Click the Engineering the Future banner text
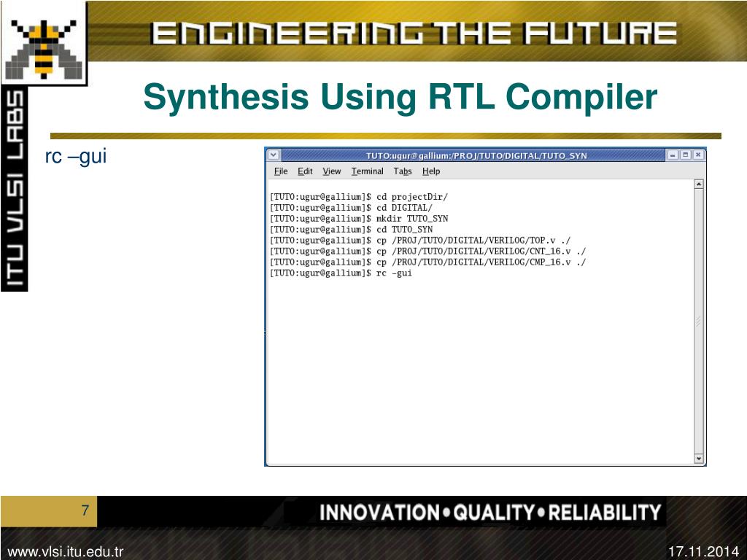Image resolution: width=747 pixels, height=560 pixels. pos(414,34)
